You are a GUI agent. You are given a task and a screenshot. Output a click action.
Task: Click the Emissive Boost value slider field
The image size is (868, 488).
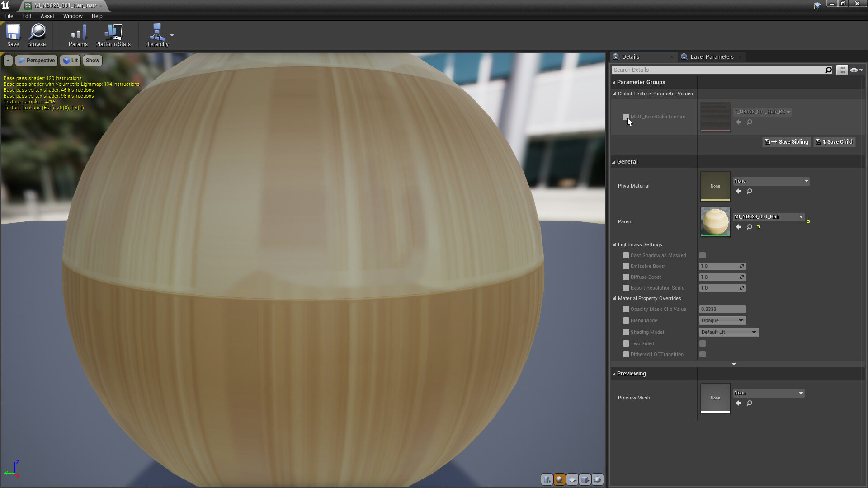[722, 267]
